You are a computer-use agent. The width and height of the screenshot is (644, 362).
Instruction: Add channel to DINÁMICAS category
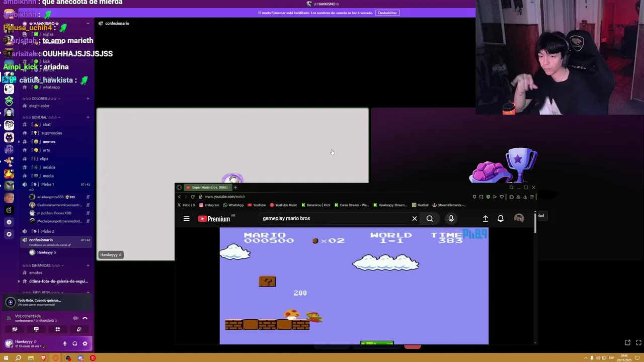click(88, 265)
